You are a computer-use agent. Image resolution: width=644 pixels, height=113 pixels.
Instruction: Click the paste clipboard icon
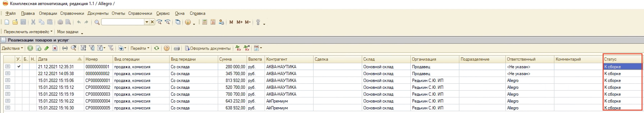tap(50, 22)
